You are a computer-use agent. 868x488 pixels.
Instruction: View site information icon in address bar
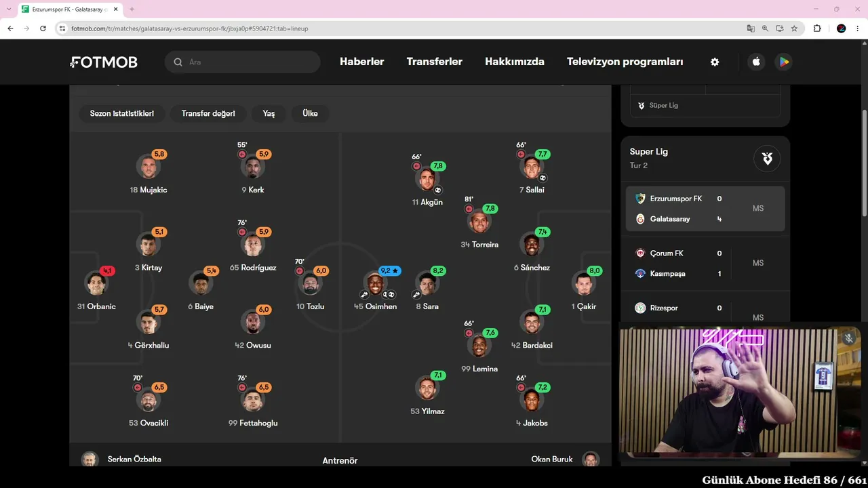(62, 28)
